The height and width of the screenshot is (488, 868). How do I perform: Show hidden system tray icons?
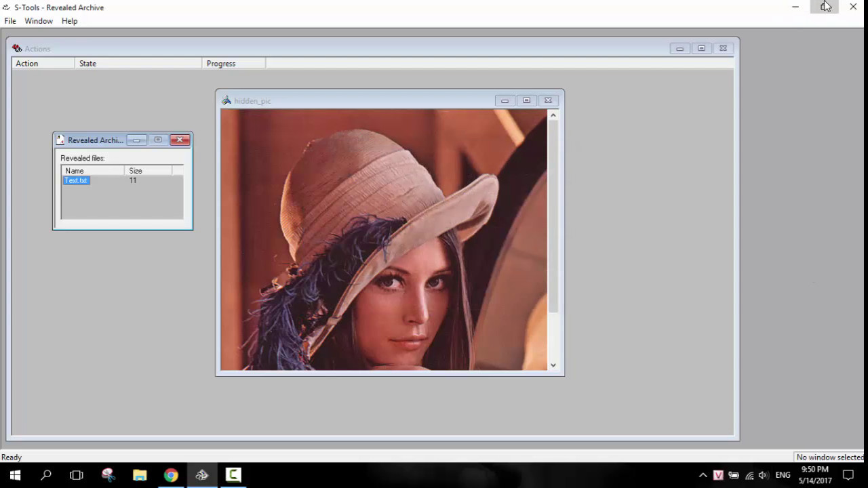(703, 475)
